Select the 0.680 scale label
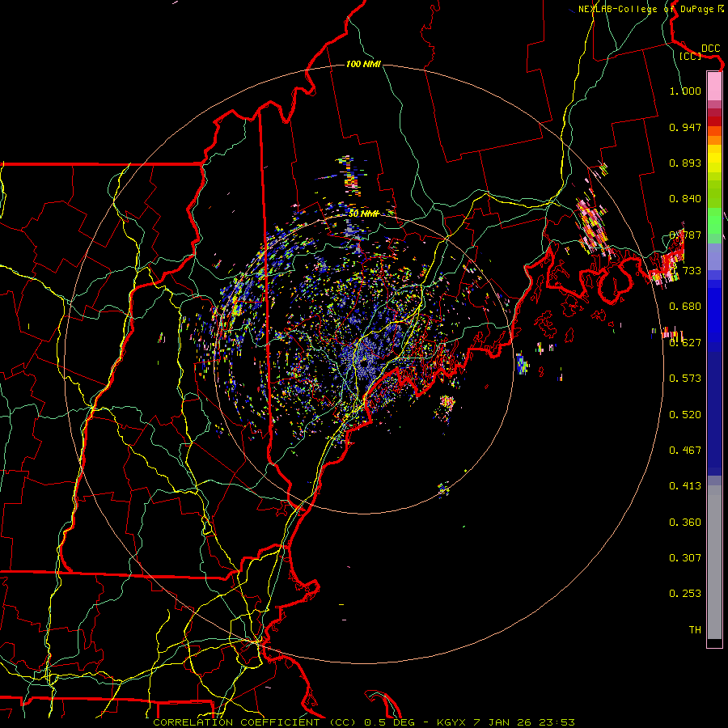Screen dimensions: 728x728 [685, 307]
